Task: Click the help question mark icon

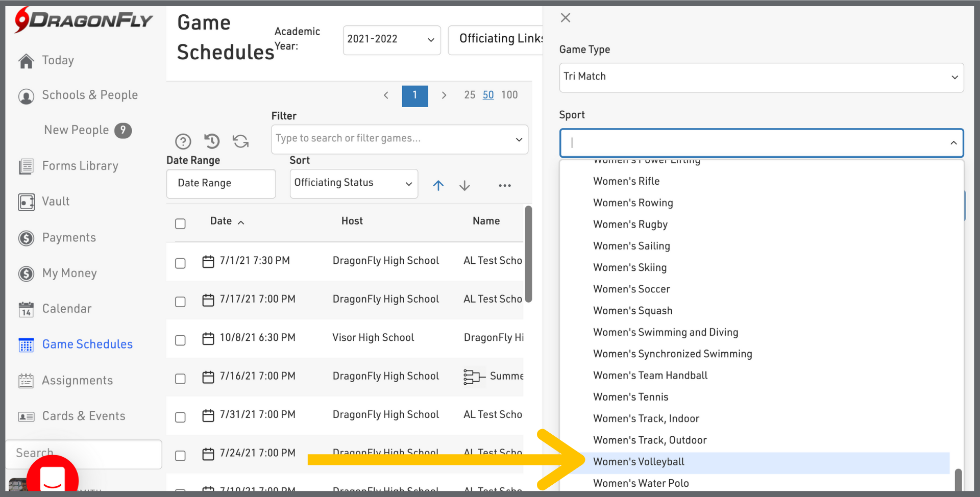Action: click(x=183, y=141)
